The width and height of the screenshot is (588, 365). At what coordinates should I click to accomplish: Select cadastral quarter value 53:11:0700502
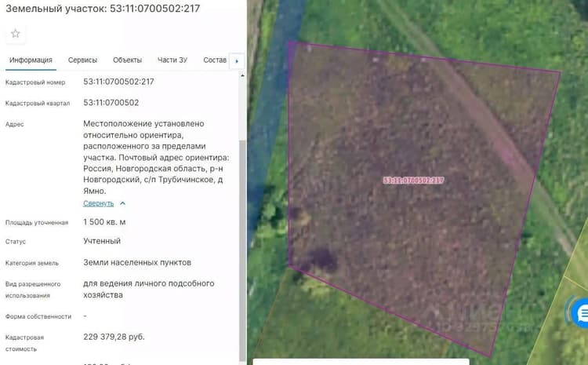pos(111,103)
